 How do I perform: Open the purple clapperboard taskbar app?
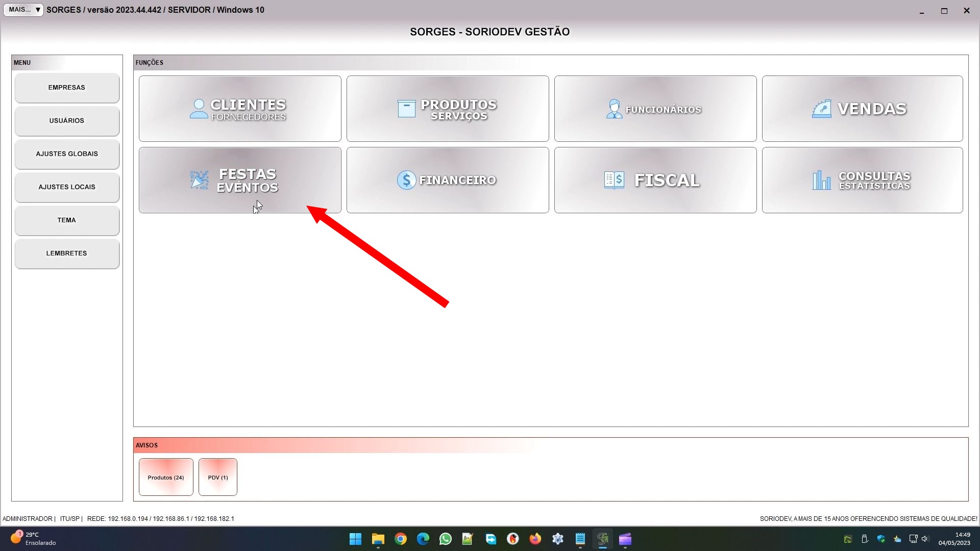[x=625, y=539]
